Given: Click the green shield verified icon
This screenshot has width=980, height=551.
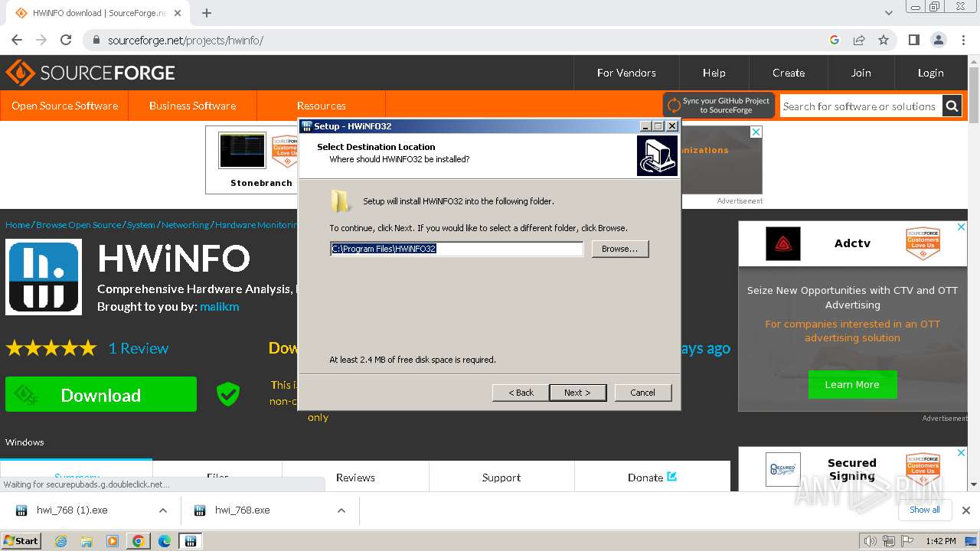Looking at the screenshot, I should tap(227, 394).
